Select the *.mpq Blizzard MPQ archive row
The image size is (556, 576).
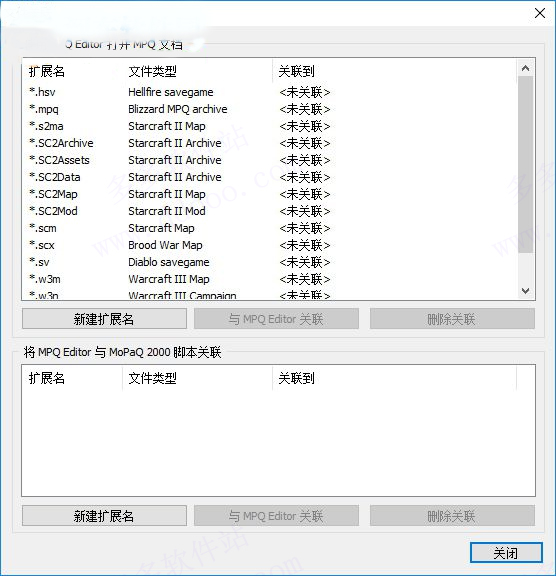coord(269,109)
